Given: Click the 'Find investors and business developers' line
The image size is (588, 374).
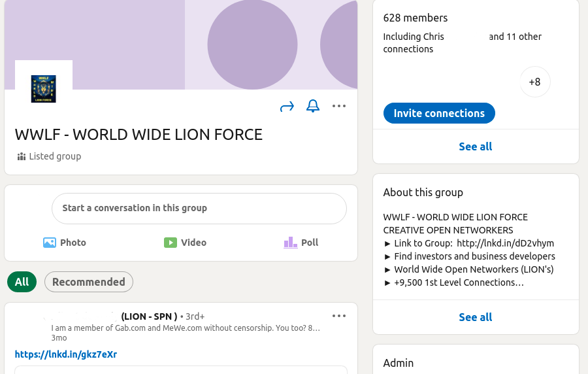Looking at the screenshot, I should point(470,256).
